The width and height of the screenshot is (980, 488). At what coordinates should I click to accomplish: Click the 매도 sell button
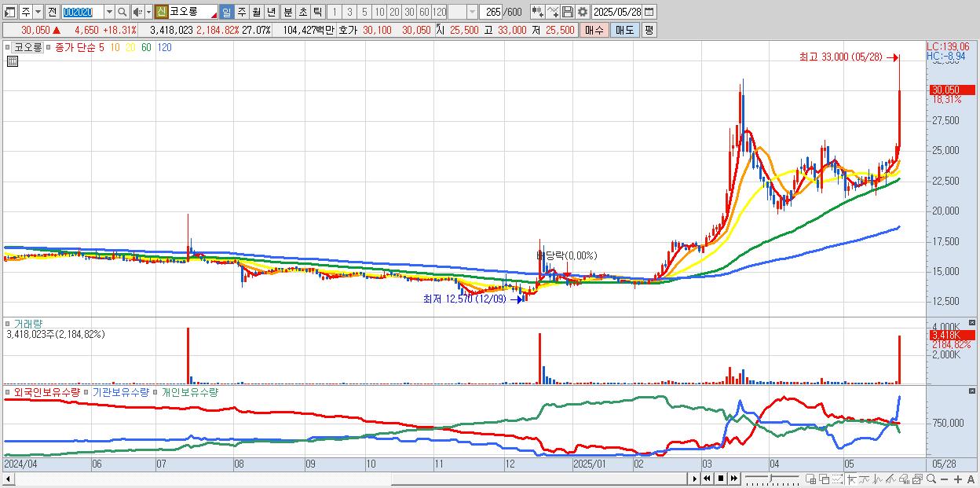click(x=624, y=30)
